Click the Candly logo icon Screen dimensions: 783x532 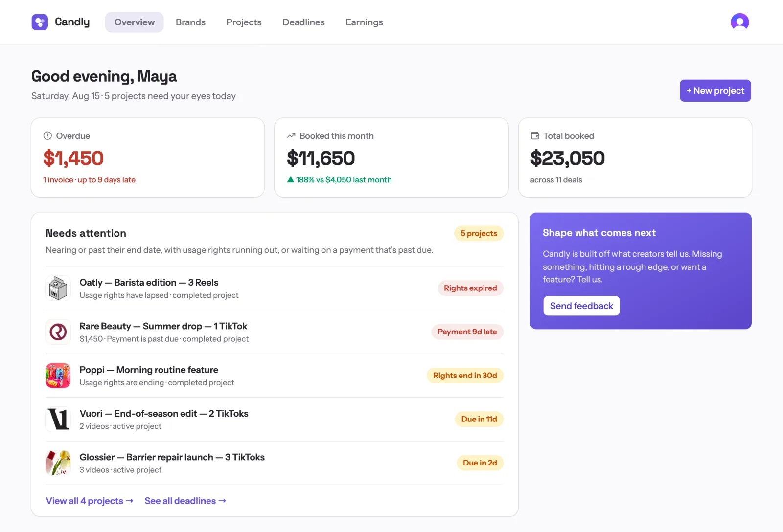point(40,22)
